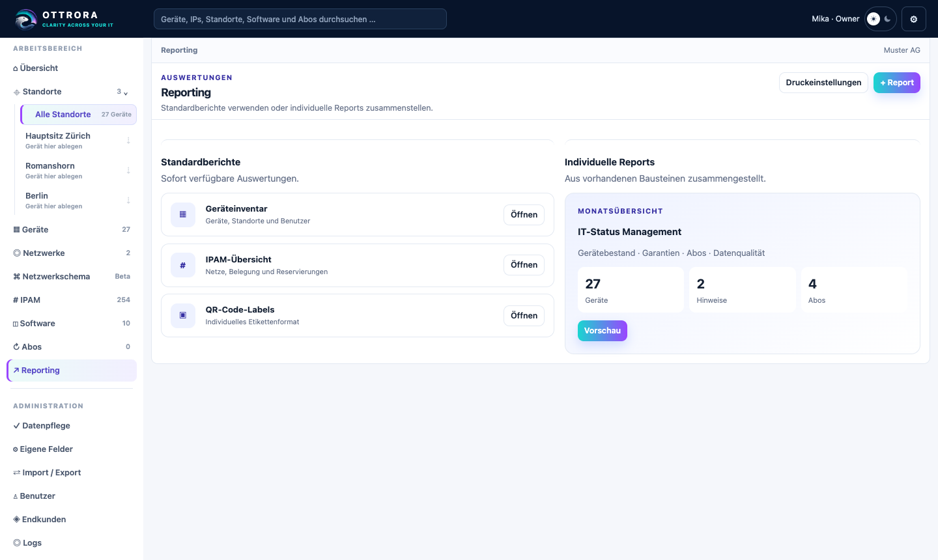Open Datenpflege under Administration
The image size is (938, 560).
[72, 426]
